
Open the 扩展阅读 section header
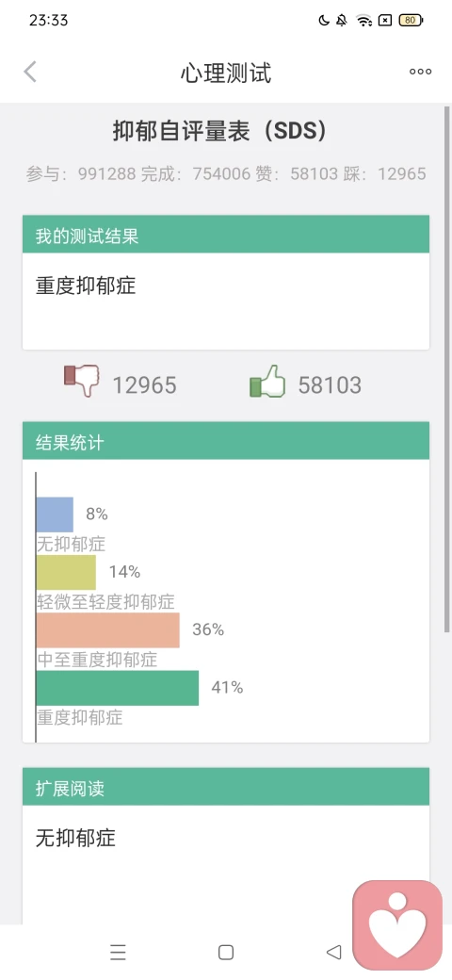226,787
